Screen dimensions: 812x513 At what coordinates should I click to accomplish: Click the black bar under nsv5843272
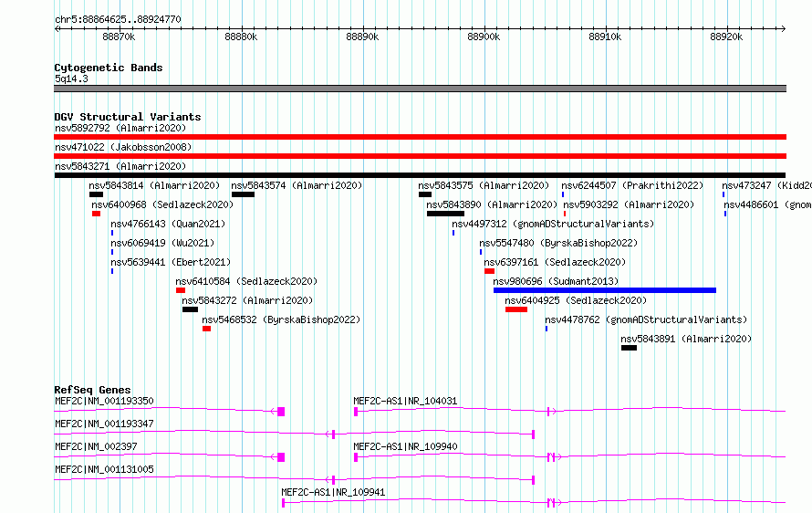190,309
